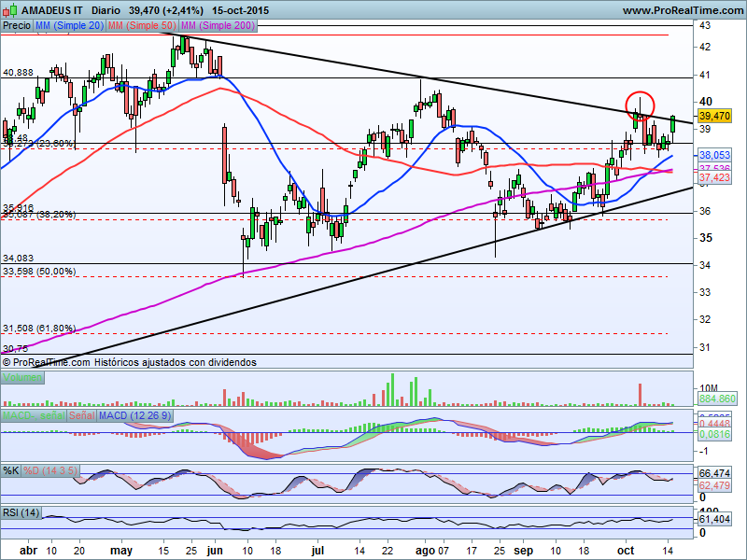The width and height of the screenshot is (747, 560).
Task: Click the 30,75 level label
Action: [15, 348]
